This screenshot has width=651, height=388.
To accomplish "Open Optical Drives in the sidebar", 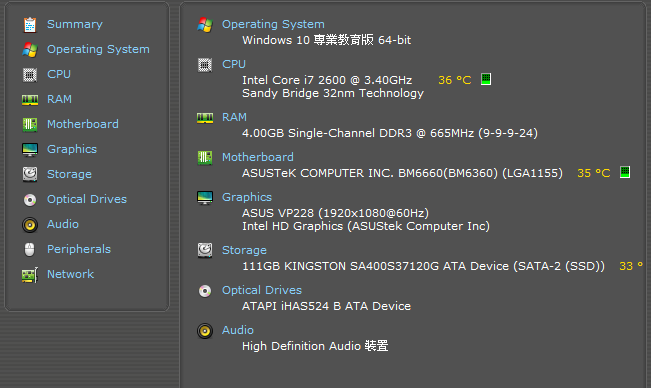I will point(87,199).
